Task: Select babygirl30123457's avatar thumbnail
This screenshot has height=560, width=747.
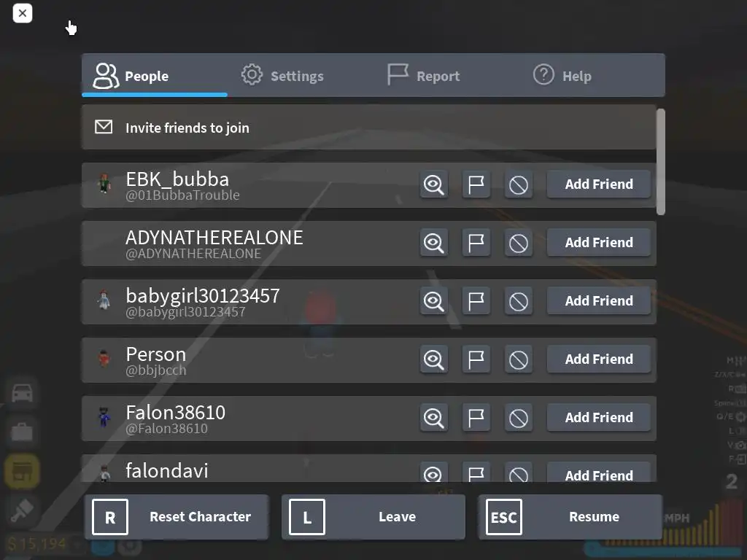Action: (x=104, y=300)
